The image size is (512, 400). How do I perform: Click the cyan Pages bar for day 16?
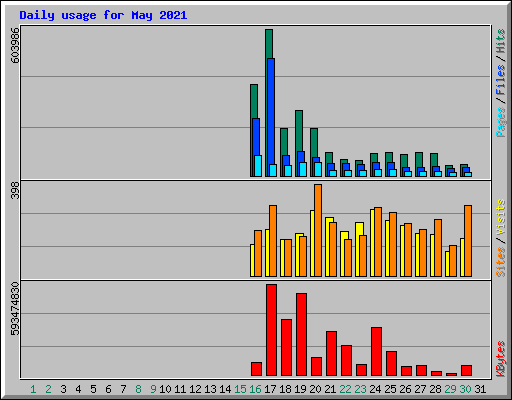(258, 166)
